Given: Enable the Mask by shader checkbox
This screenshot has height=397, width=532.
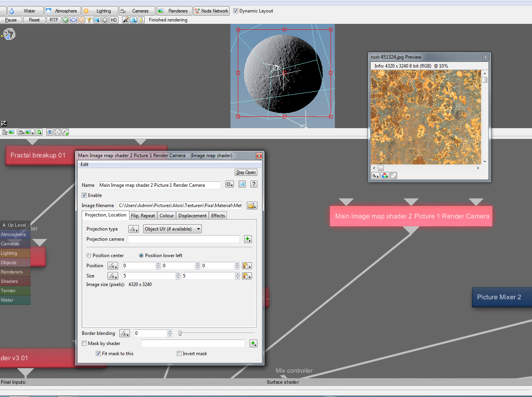Looking at the screenshot, I should 84,343.
